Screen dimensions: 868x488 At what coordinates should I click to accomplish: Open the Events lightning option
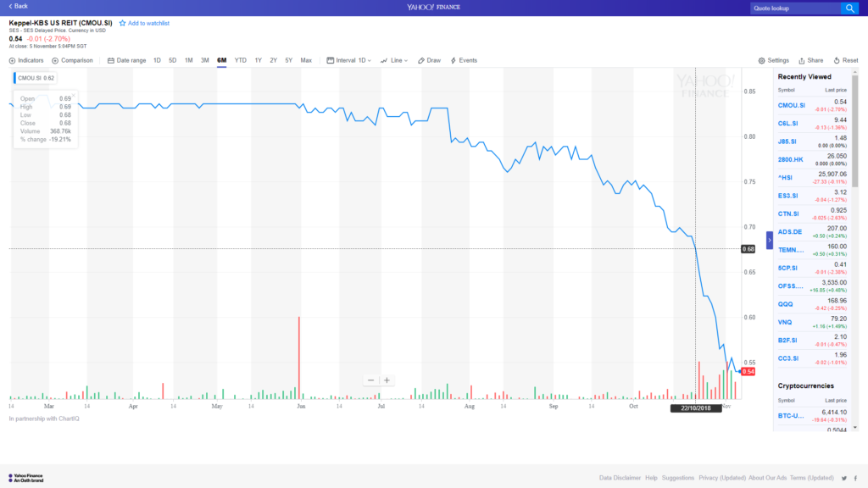click(464, 60)
